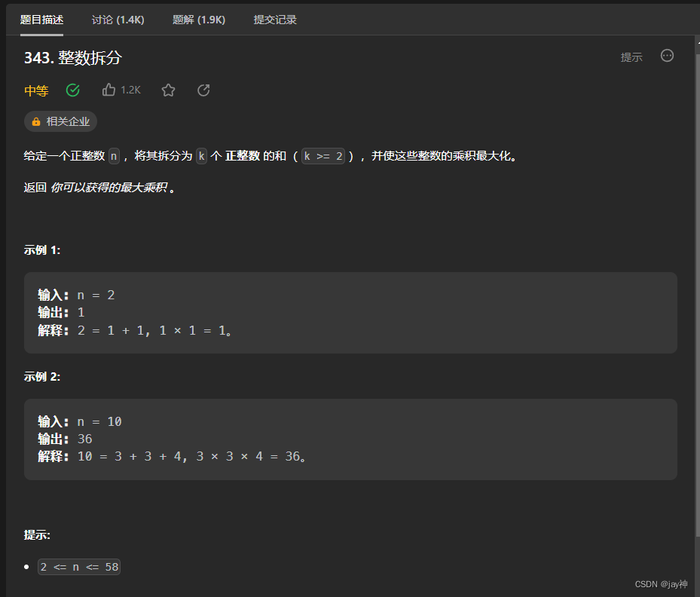Switch to the 讨论 (1.4K) tab
The height and width of the screenshot is (597, 700).
pyautogui.click(x=118, y=20)
